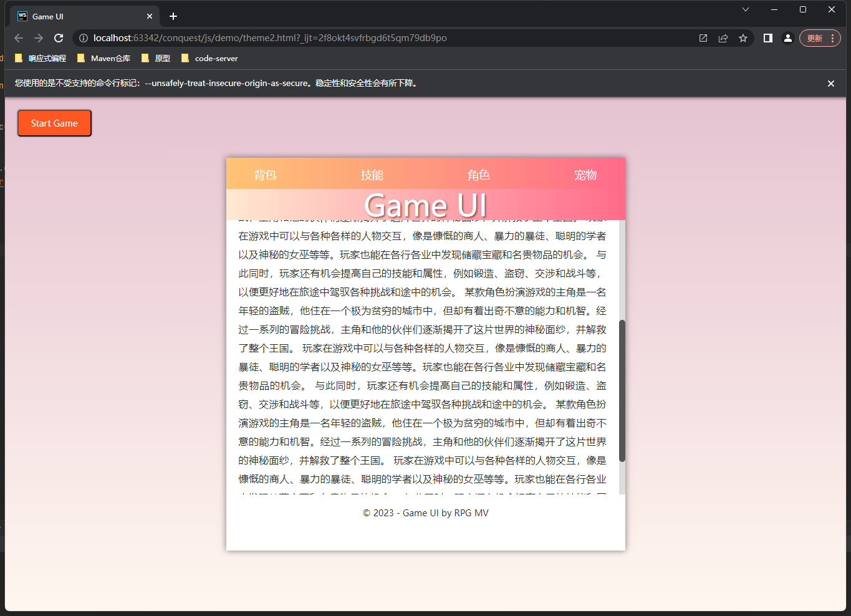Dismiss the unsupported command-line flag warning

point(831,84)
